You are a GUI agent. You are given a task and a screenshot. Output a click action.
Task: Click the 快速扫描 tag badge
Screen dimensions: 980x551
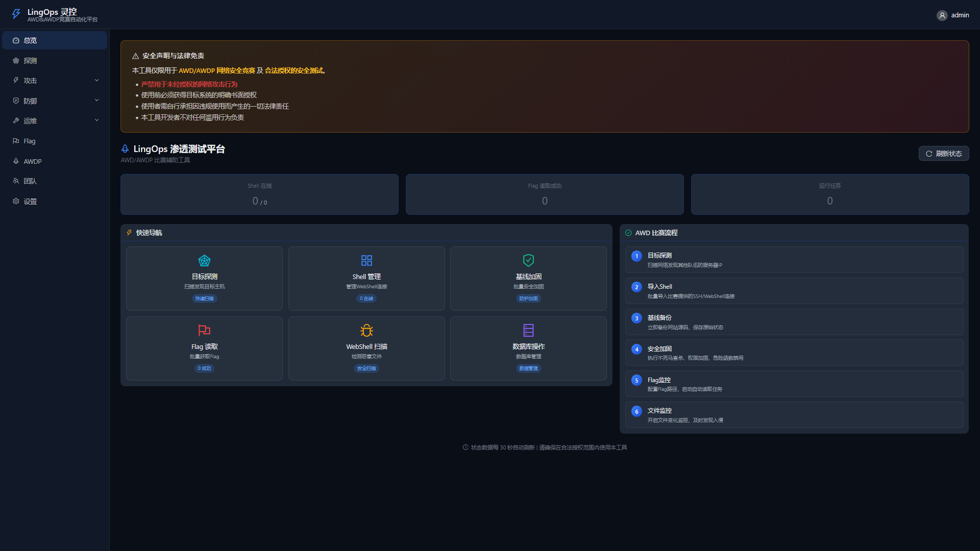(x=204, y=298)
